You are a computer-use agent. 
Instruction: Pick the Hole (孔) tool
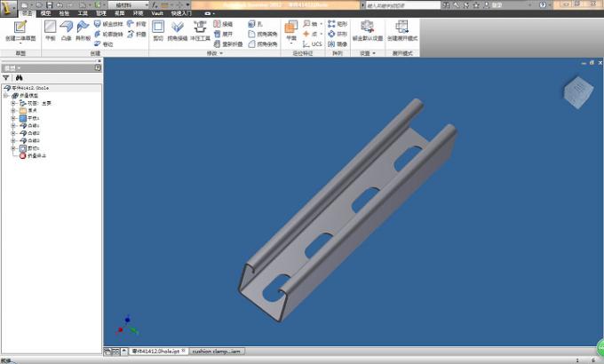[256, 24]
